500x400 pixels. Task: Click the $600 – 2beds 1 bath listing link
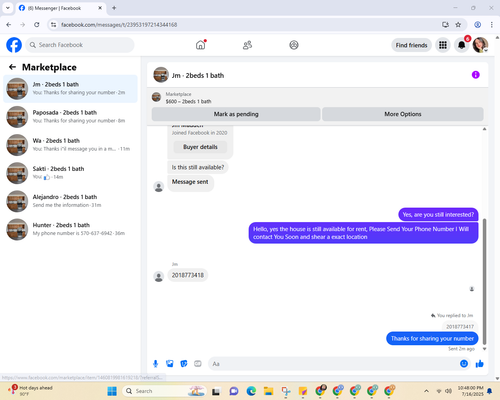(188, 101)
